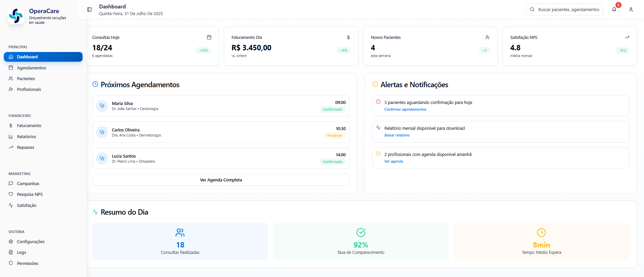Click the user icon in Novos Pacientes

pos(488,37)
